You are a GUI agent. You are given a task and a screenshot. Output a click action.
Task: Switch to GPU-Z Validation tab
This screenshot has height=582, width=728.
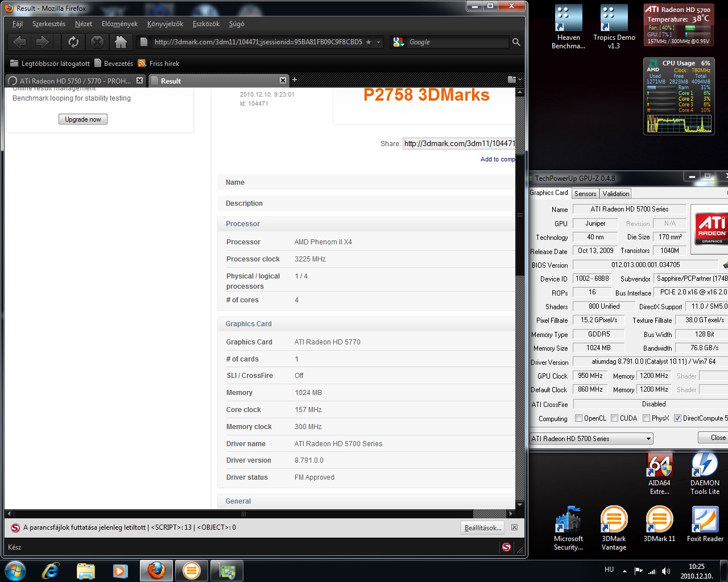tap(616, 194)
